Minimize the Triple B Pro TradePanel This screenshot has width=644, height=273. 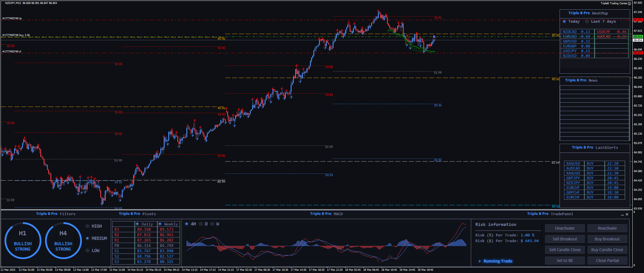622,215
